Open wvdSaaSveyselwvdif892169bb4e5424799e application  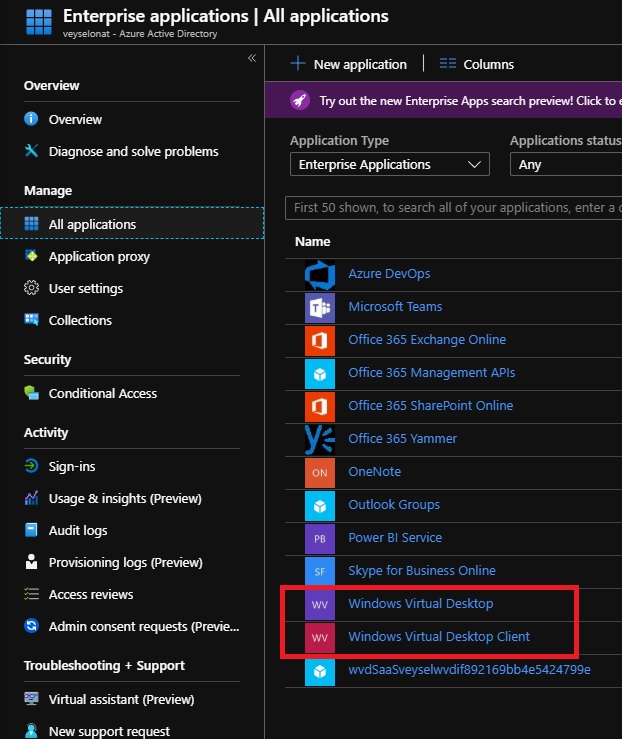469,670
